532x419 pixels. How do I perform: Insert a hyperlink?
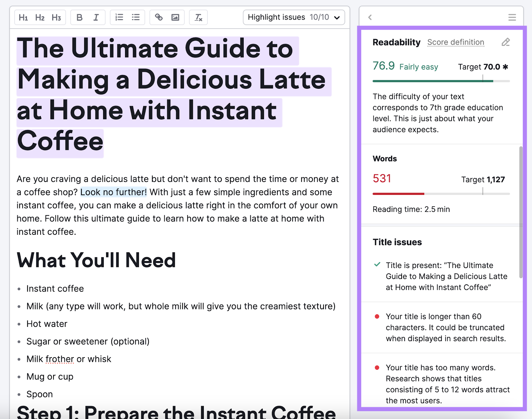point(159,17)
